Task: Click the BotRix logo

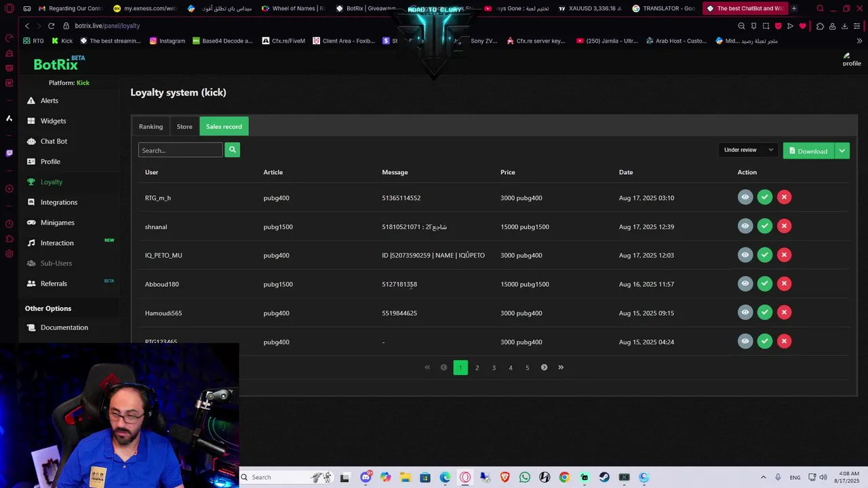Action: coord(58,64)
